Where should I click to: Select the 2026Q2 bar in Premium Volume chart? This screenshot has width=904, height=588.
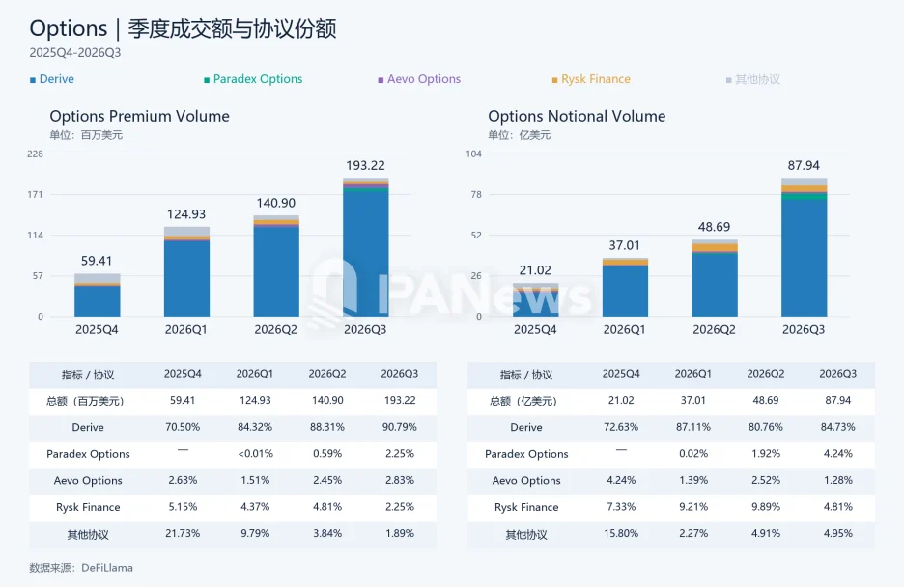pos(276,266)
